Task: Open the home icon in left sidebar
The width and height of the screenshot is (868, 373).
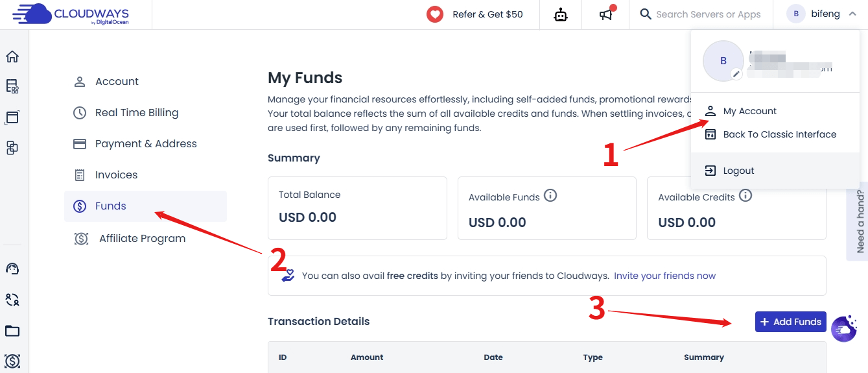Action: click(12, 56)
